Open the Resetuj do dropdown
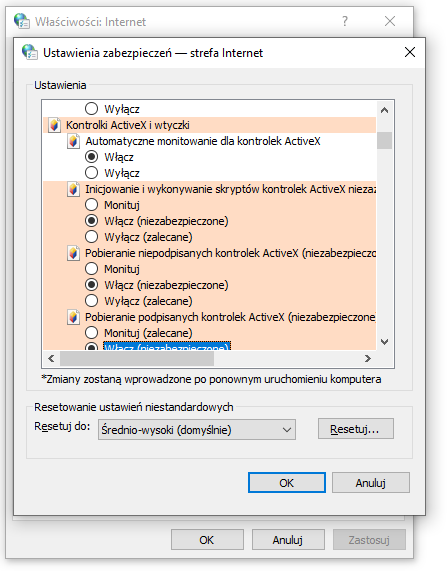The width and height of the screenshot is (447, 571). [197, 430]
